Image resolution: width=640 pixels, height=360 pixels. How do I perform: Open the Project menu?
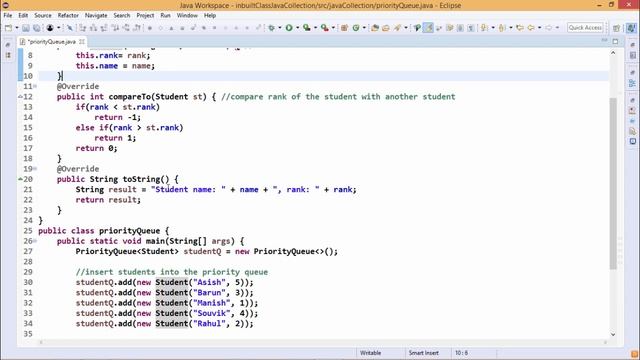coord(145,15)
